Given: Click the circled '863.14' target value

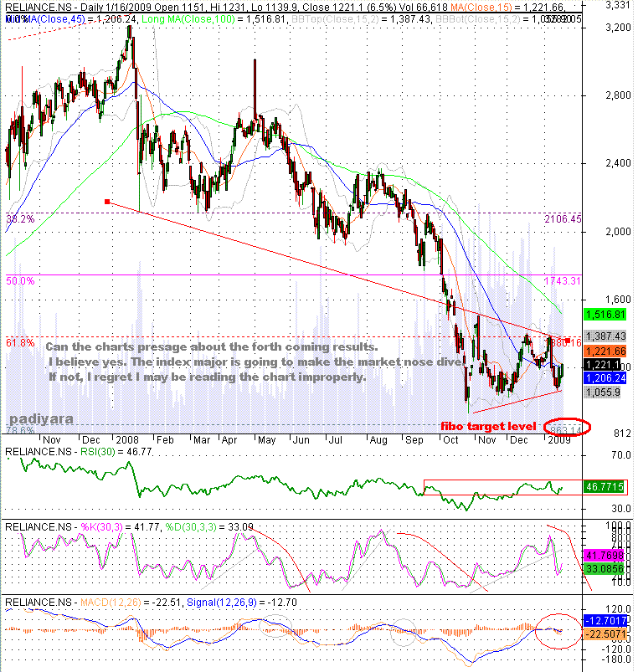Looking at the screenshot, I should pos(566,430).
